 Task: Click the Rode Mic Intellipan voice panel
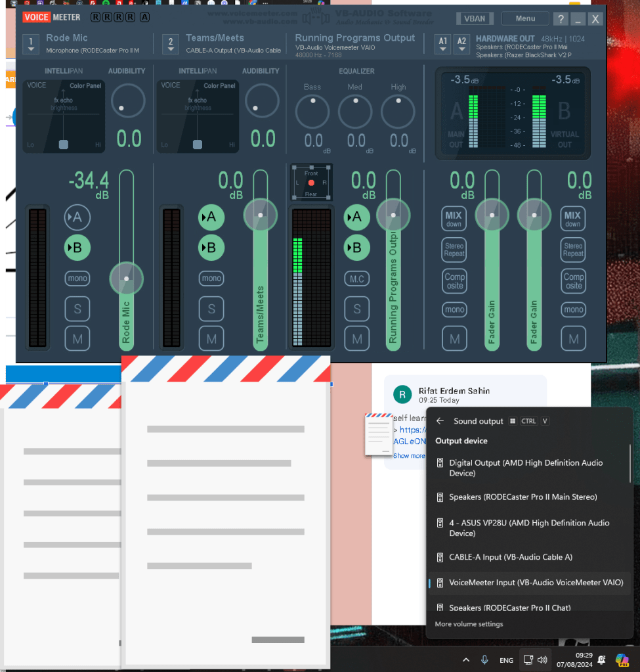click(64, 116)
